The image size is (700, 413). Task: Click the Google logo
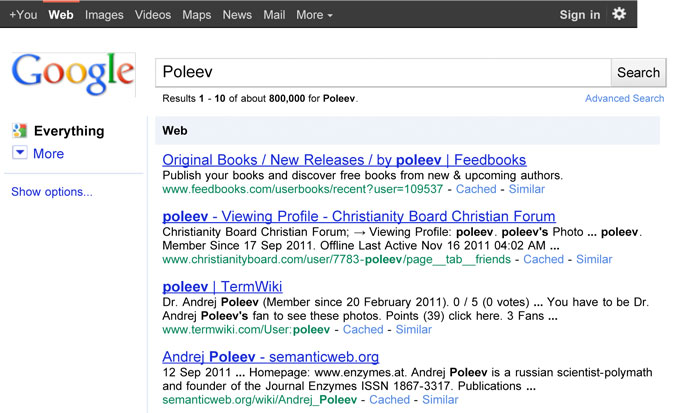73,74
